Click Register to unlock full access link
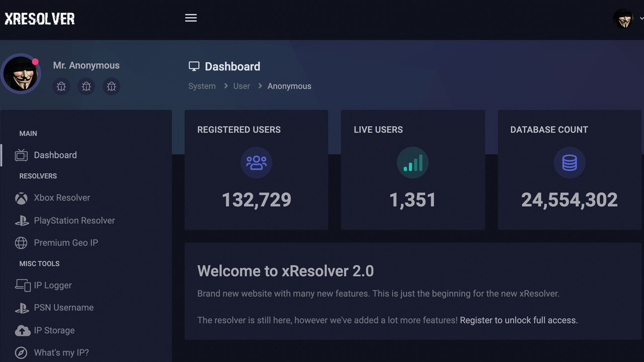The image size is (644, 362). click(518, 320)
